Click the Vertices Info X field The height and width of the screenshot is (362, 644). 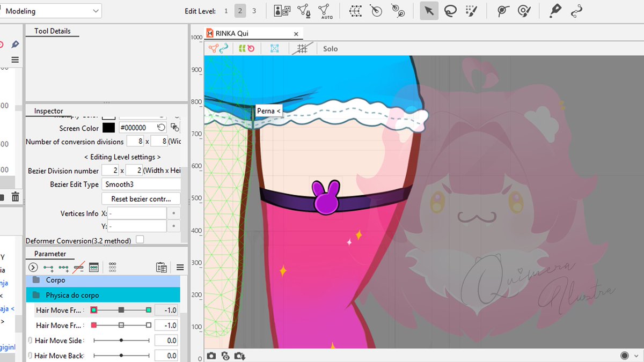click(137, 213)
